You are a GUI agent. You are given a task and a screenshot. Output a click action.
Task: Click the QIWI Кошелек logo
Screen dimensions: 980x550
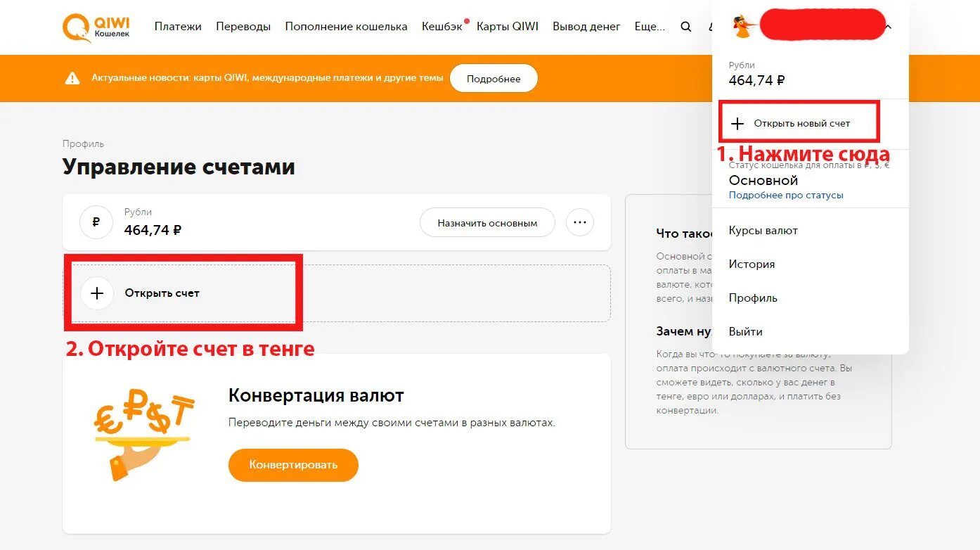[97, 27]
